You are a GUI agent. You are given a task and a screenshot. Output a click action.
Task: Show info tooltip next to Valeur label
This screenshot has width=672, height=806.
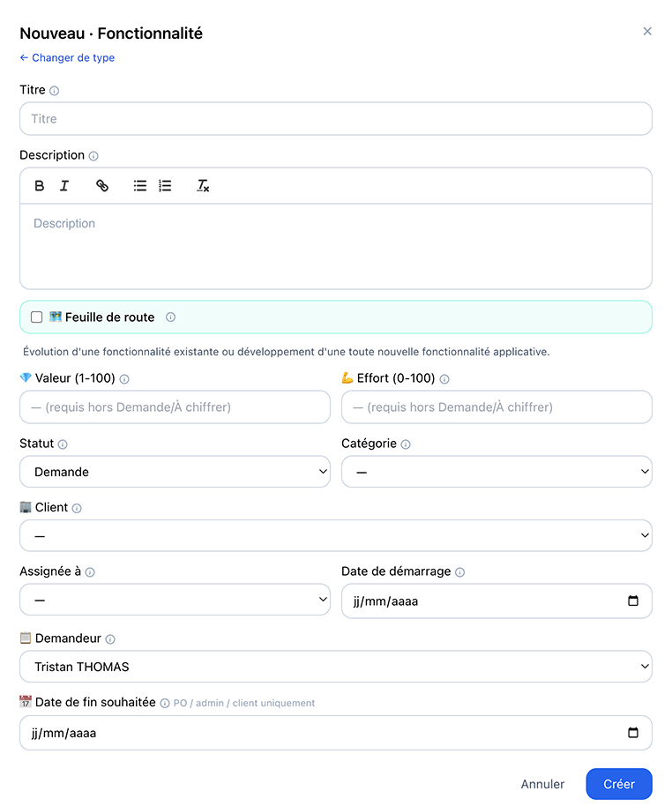click(x=124, y=379)
